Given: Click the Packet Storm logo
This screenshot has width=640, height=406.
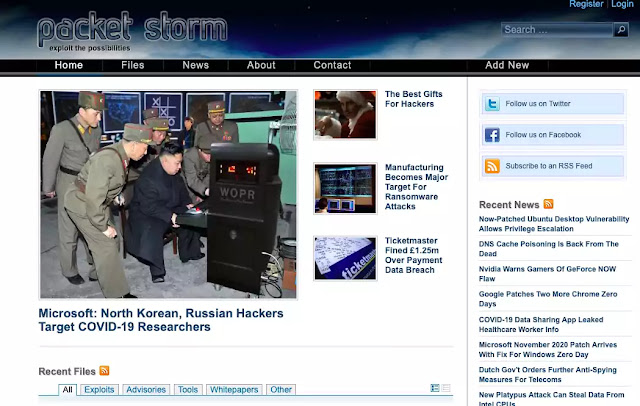Looking at the screenshot, I should pyautogui.click(x=132, y=31).
